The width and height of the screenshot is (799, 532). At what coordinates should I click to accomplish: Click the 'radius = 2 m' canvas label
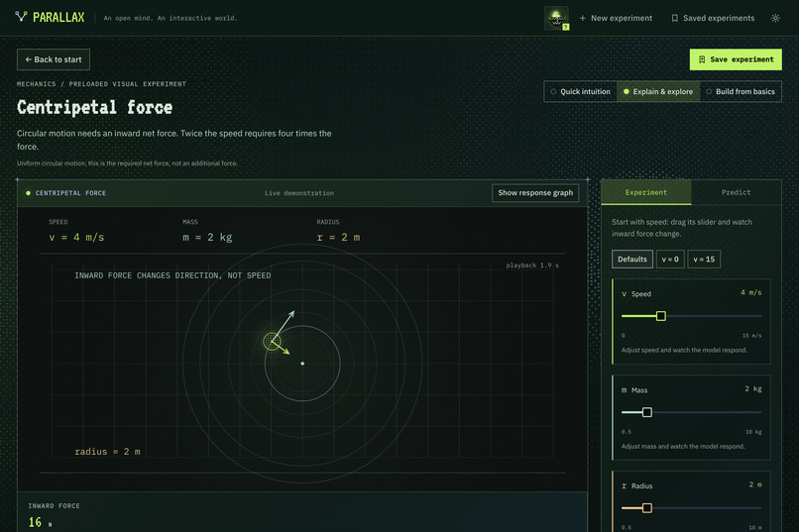click(x=107, y=452)
